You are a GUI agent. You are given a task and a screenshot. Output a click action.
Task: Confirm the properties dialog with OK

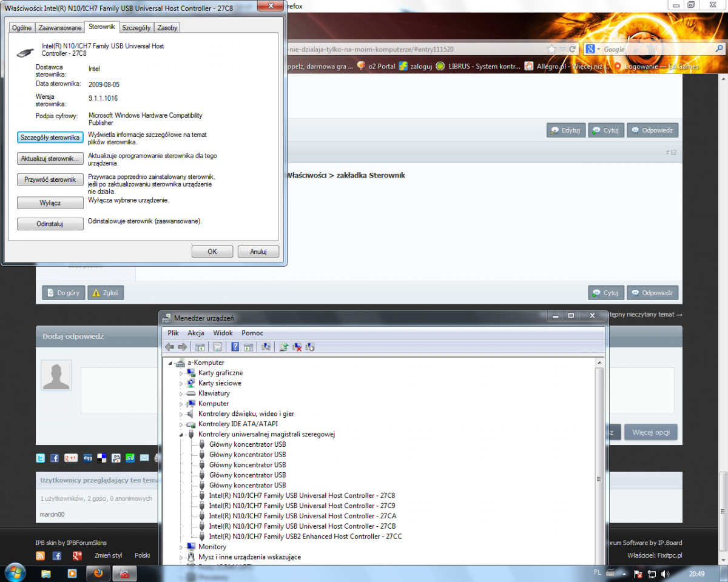[x=212, y=252]
